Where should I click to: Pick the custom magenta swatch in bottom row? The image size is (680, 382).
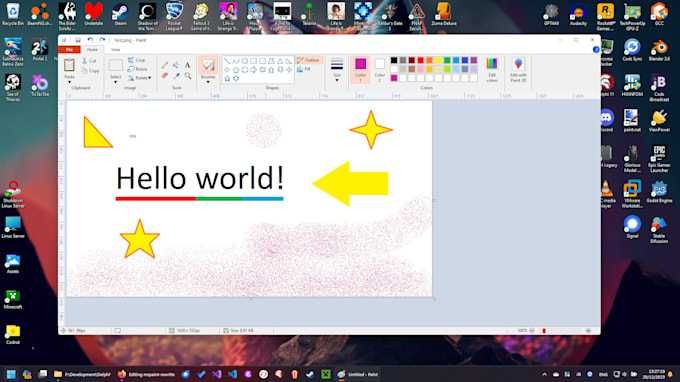pyautogui.click(x=394, y=78)
